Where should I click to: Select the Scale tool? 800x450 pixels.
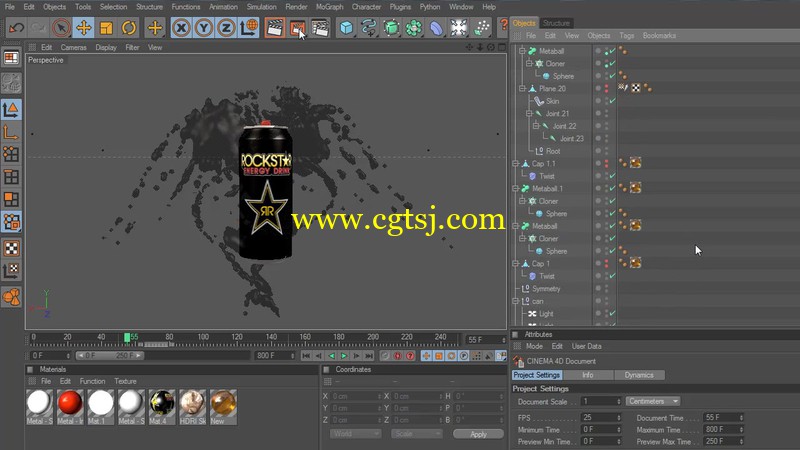coord(106,28)
